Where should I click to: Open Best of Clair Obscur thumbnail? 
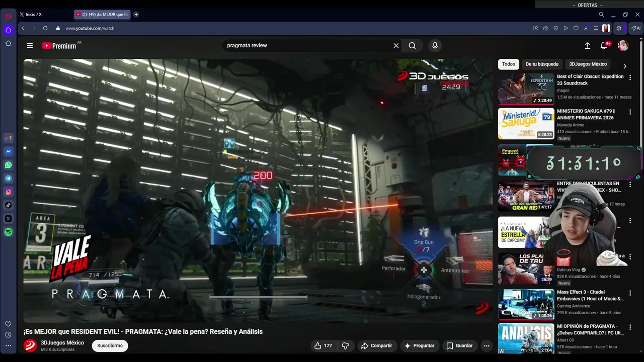526,89
